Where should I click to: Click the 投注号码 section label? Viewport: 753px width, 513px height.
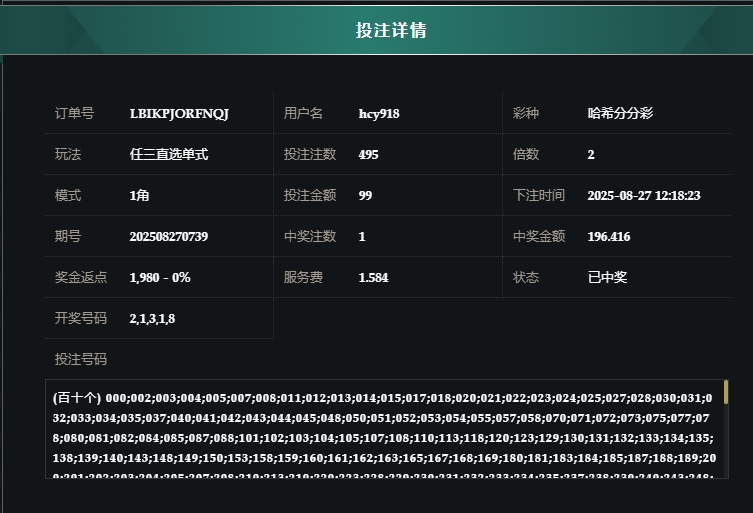[x=81, y=359]
